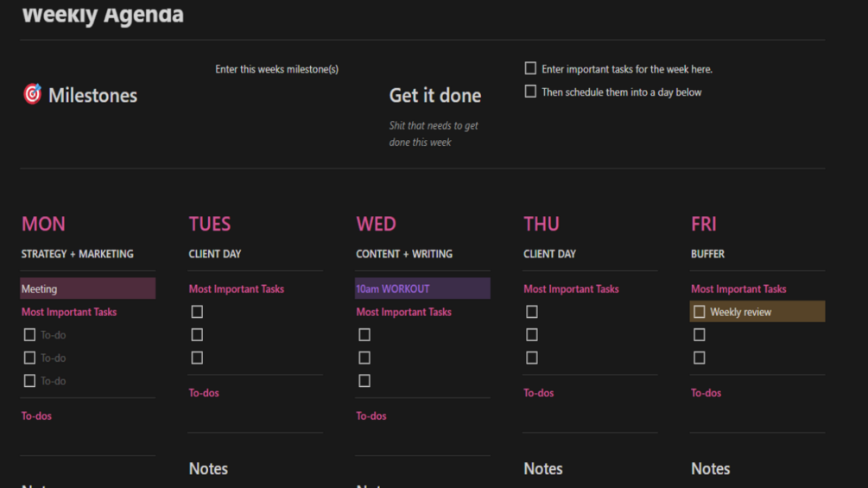Click the Get it done heading
Screen dimensions: 868x488
(434, 95)
